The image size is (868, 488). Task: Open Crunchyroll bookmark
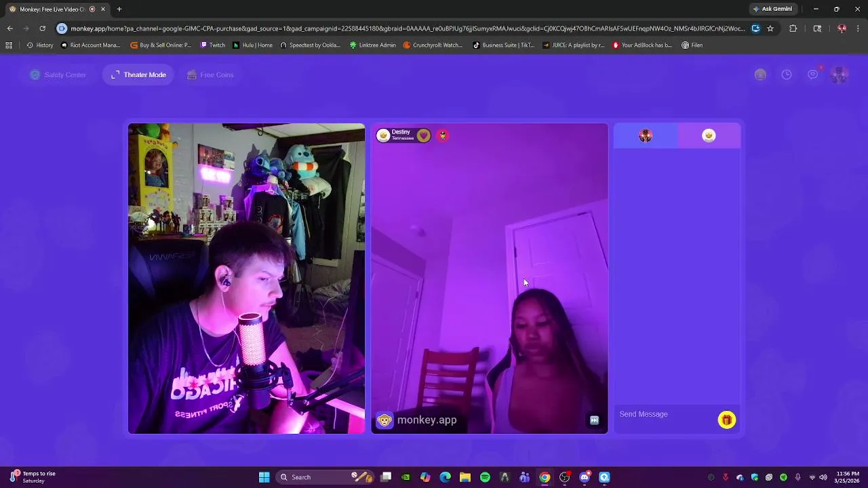(x=433, y=45)
